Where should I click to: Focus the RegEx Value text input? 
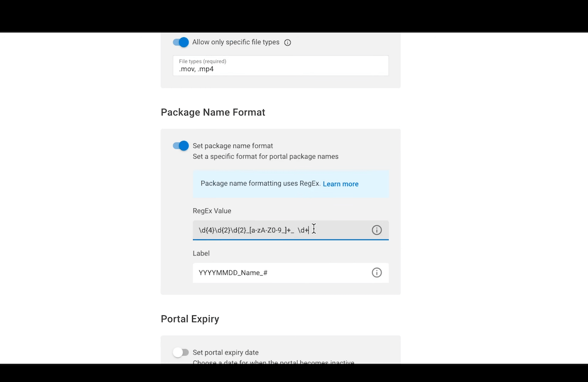(x=291, y=230)
